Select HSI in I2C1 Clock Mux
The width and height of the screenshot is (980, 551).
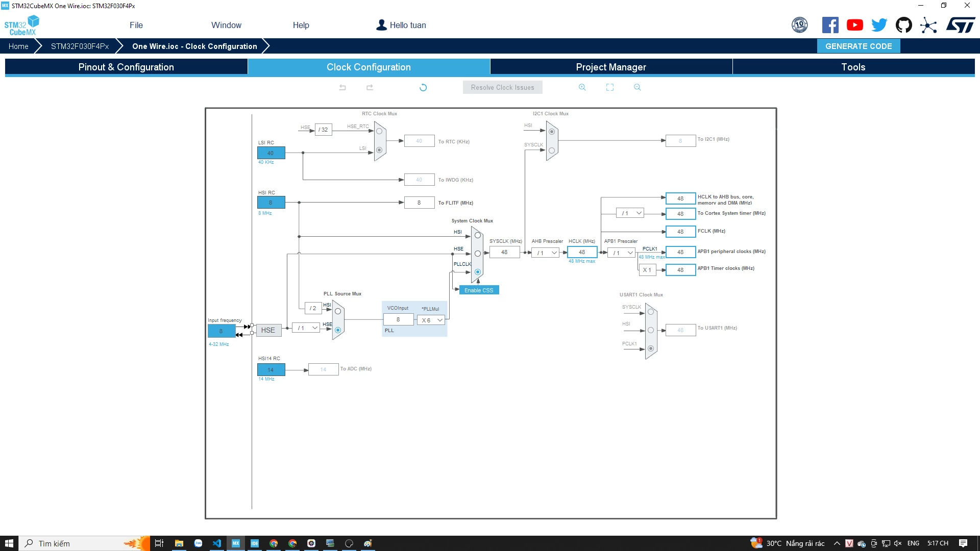tap(552, 132)
